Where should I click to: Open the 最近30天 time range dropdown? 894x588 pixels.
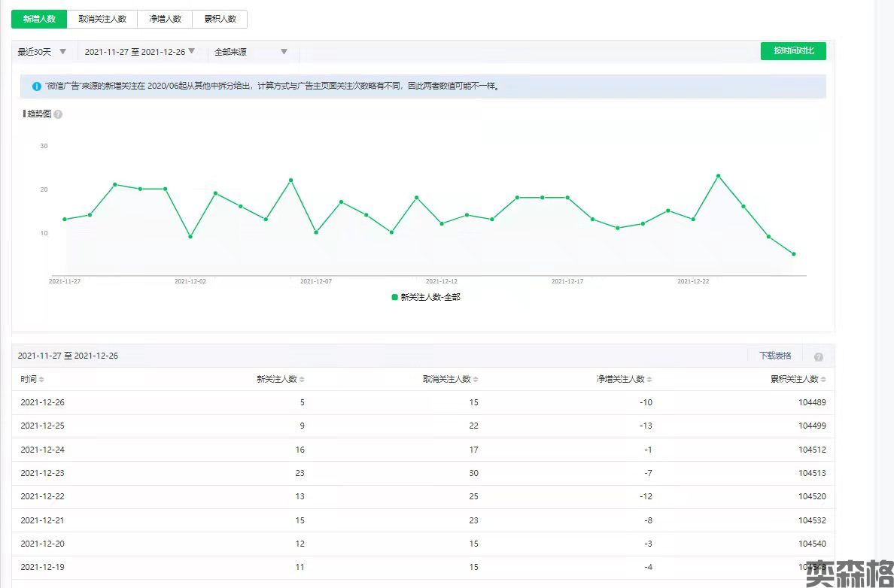pos(42,52)
